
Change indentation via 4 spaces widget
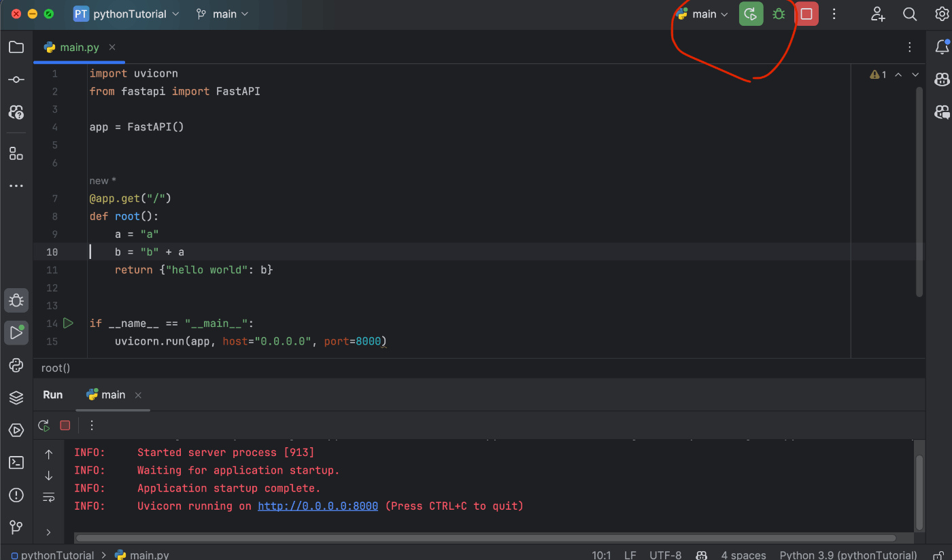pyautogui.click(x=743, y=555)
